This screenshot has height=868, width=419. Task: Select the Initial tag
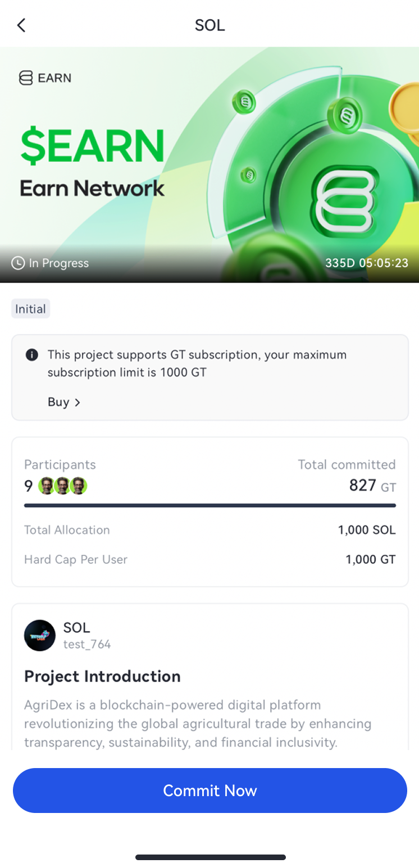[31, 309]
